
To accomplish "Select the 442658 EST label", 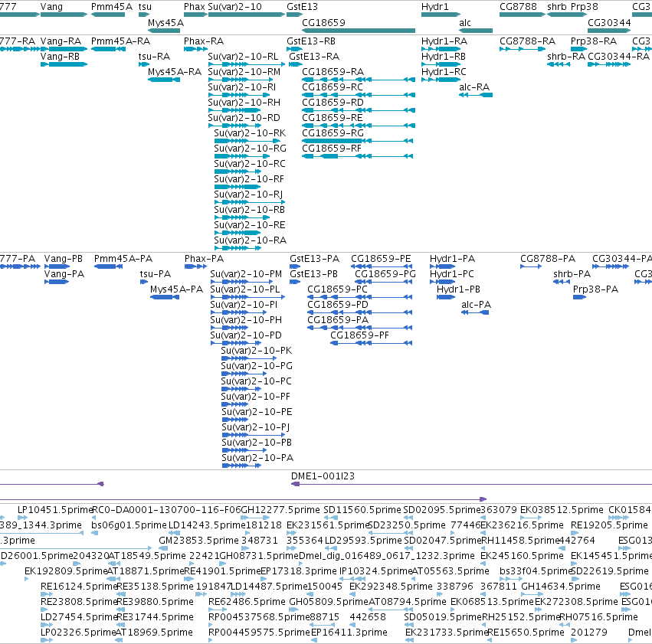I will point(368,617).
